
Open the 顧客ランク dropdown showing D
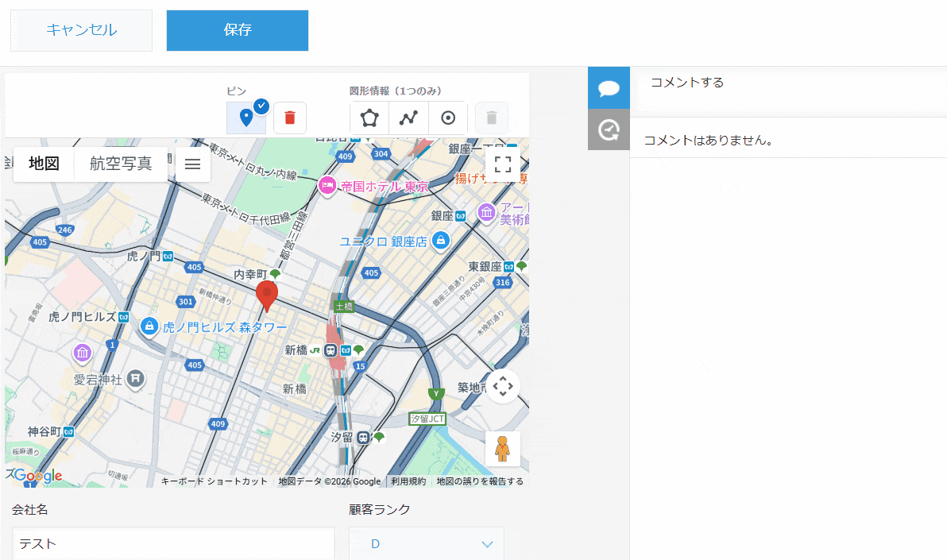(x=426, y=544)
